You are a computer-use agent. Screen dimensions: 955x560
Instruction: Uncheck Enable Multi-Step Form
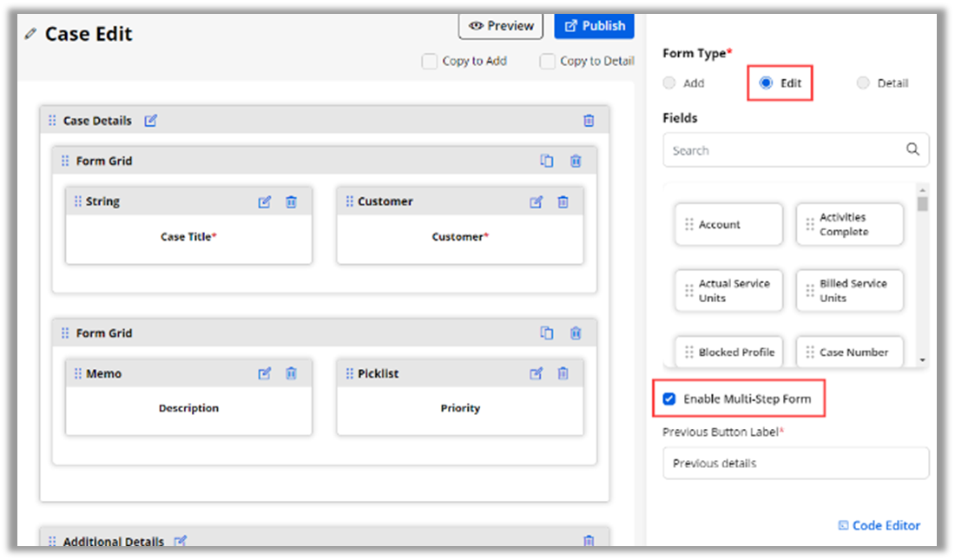669,399
